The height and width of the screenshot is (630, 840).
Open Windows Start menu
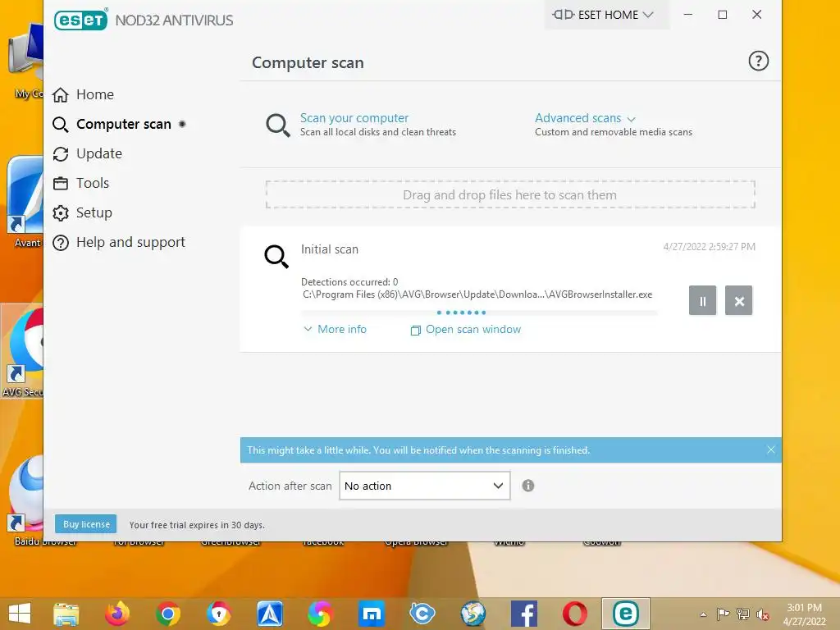20,614
